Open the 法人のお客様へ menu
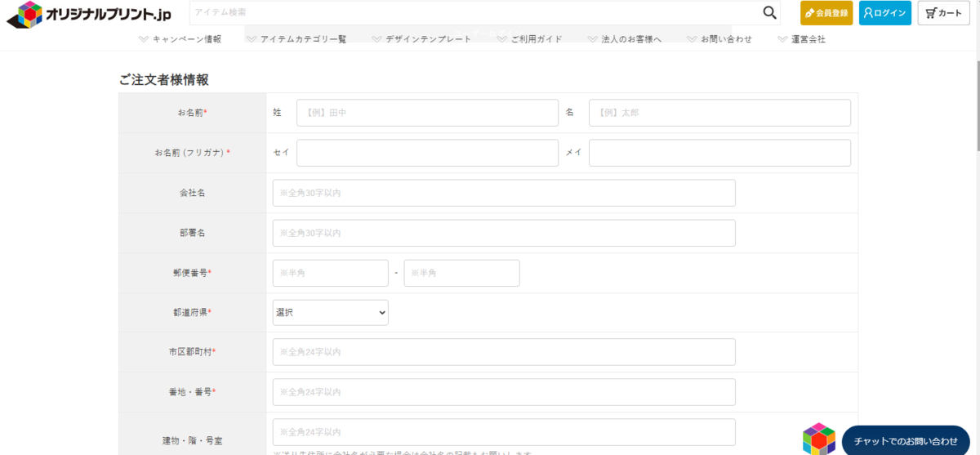The image size is (980, 455). point(624,39)
